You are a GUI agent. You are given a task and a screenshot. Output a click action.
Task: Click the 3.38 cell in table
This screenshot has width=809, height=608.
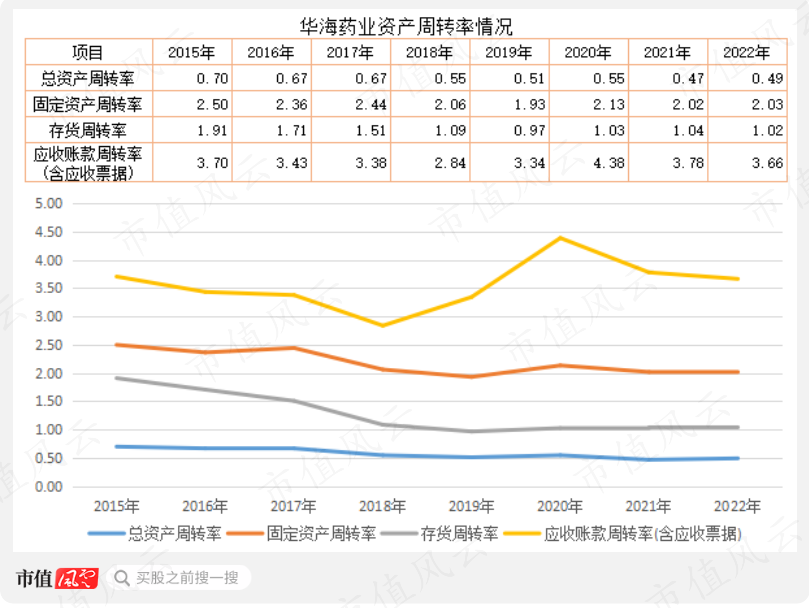tap(351, 163)
